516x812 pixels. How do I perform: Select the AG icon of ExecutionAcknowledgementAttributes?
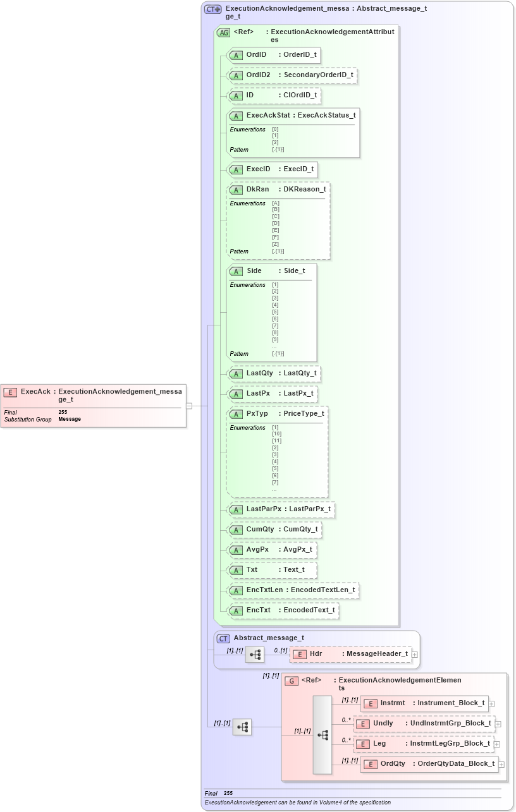pyautogui.click(x=222, y=33)
